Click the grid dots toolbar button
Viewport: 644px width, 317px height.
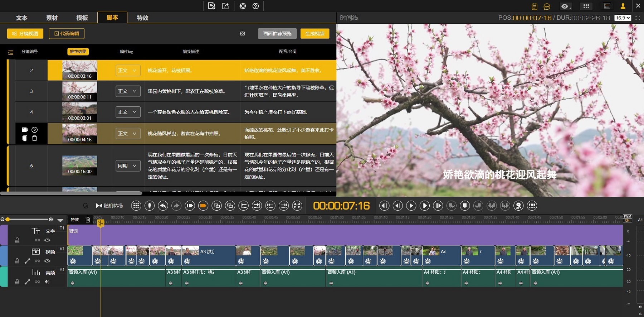[136, 206]
